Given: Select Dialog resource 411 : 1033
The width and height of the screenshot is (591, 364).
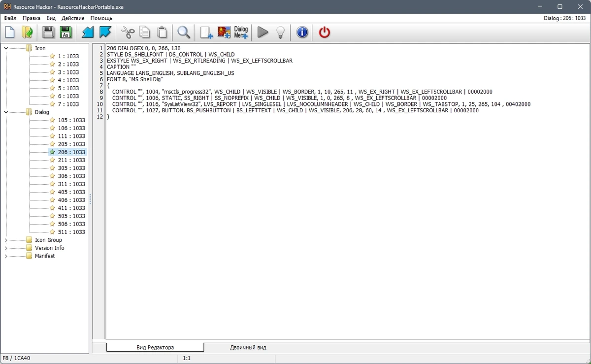Looking at the screenshot, I should tap(71, 208).
